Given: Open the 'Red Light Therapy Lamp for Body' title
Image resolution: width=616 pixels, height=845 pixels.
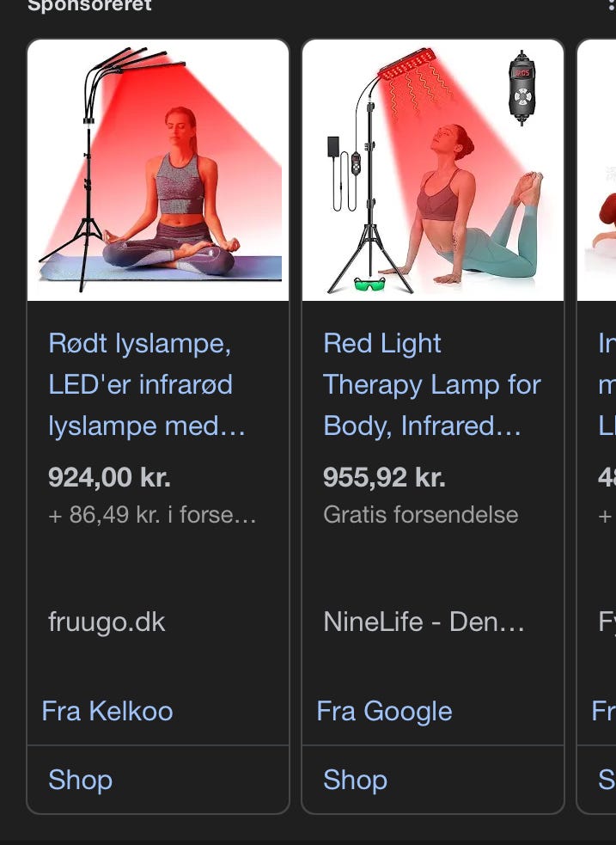Looking at the screenshot, I should point(431,384).
